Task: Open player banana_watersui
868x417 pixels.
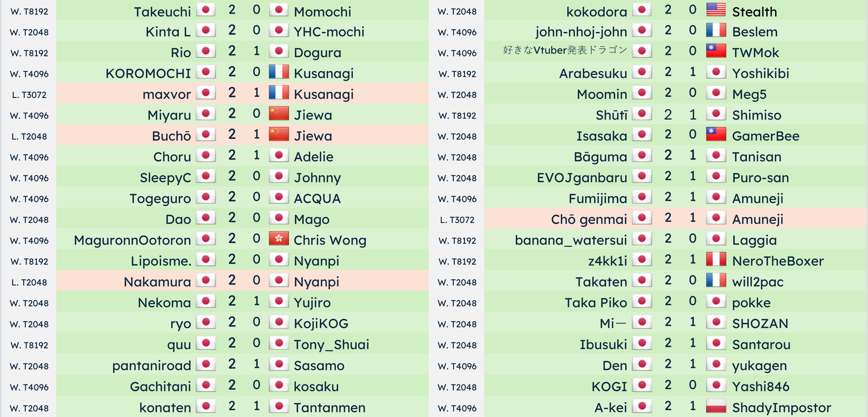Action: pos(571,240)
